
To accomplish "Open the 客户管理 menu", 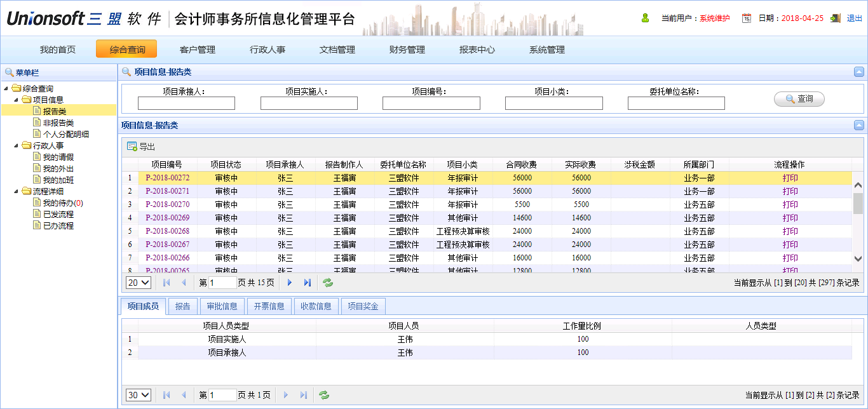I will click(198, 50).
